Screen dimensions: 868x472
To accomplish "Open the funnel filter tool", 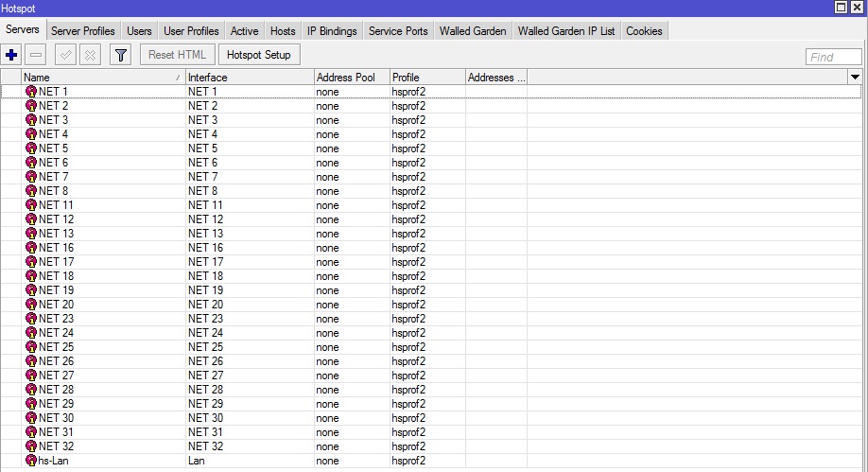I will [x=120, y=55].
